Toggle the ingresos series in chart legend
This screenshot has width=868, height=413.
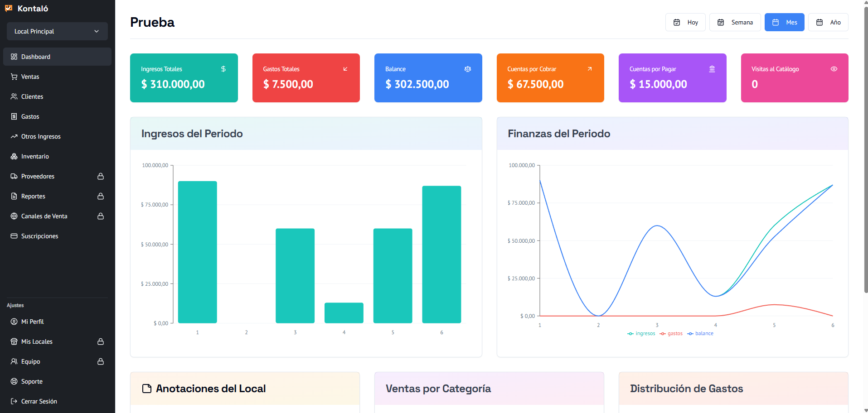(x=641, y=333)
